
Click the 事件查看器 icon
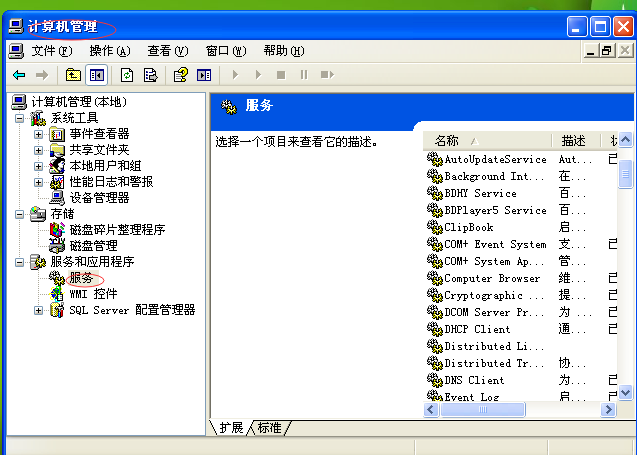(57, 134)
